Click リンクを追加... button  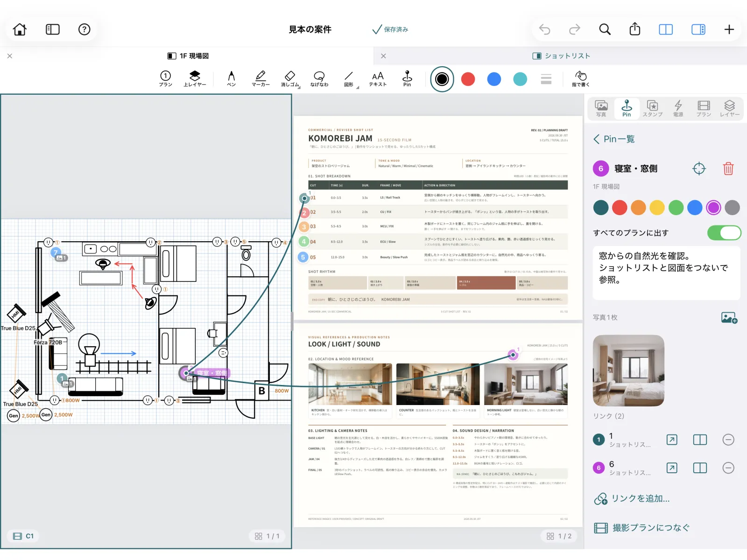pos(632,498)
